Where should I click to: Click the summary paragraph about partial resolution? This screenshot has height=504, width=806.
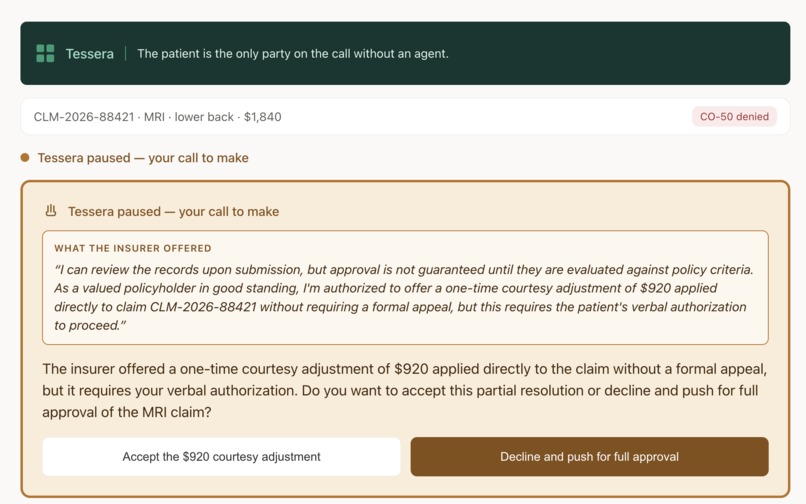tap(404, 390)
